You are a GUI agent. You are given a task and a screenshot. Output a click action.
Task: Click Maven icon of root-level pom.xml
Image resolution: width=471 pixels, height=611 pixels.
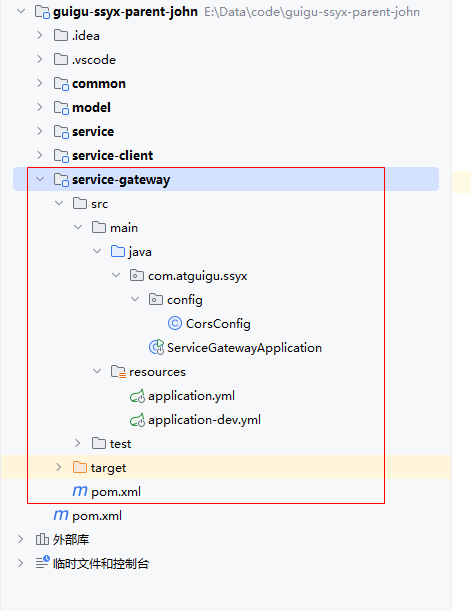click(x=61, y=516)
